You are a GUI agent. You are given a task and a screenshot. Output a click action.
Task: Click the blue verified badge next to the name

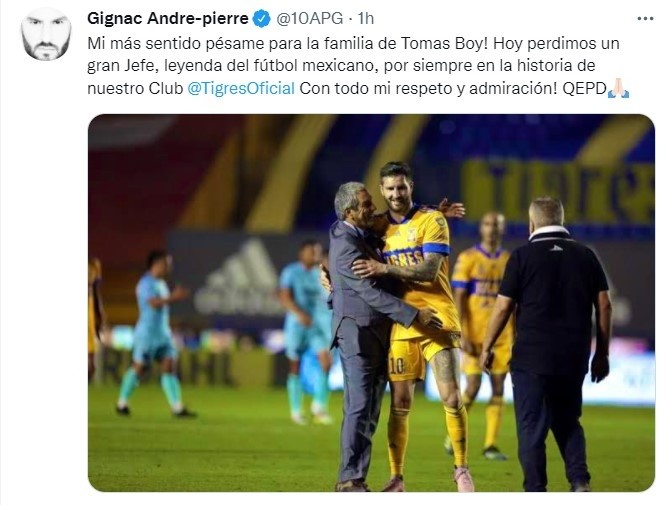(x=262, y=19)
